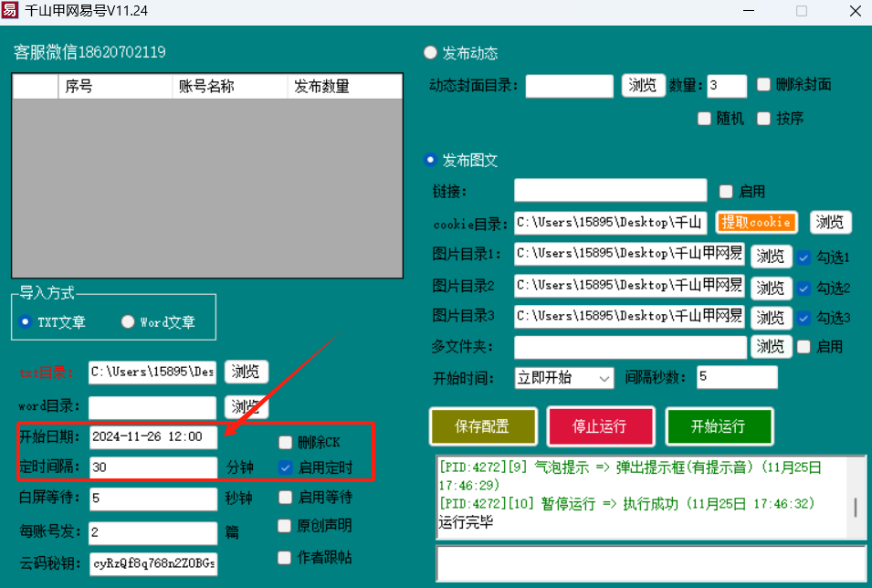Check the 作者跟帖 checkbox
The width and height of the screenshot is (872, 588).
tap(284, 557)
